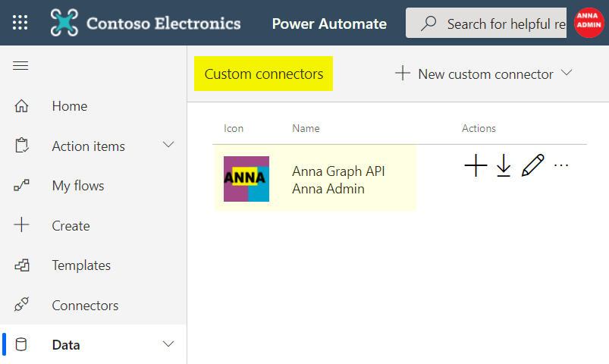Download the Anna Graph API connector
Image resolution: width=609 pixels, height=364 pixels.
(x=504, y=165)
